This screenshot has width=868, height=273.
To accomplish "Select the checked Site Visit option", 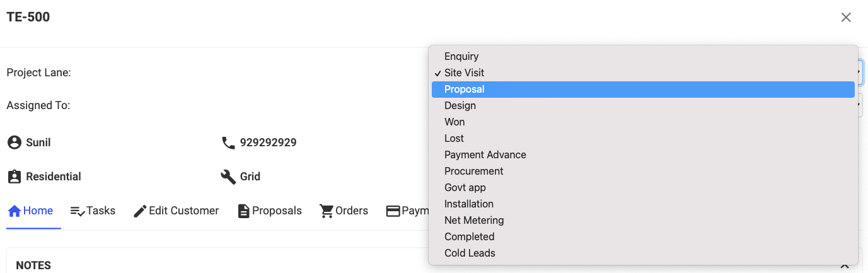I will pyautogui.click(x=464, y=73).
